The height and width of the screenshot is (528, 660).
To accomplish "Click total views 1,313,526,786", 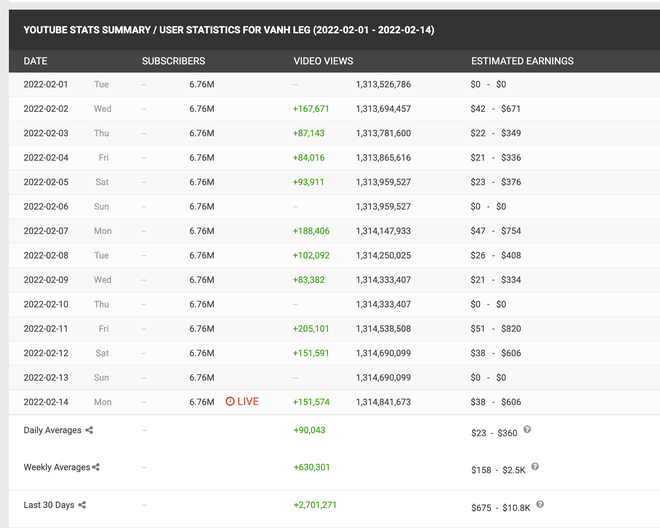I will [x=383, y=84].
